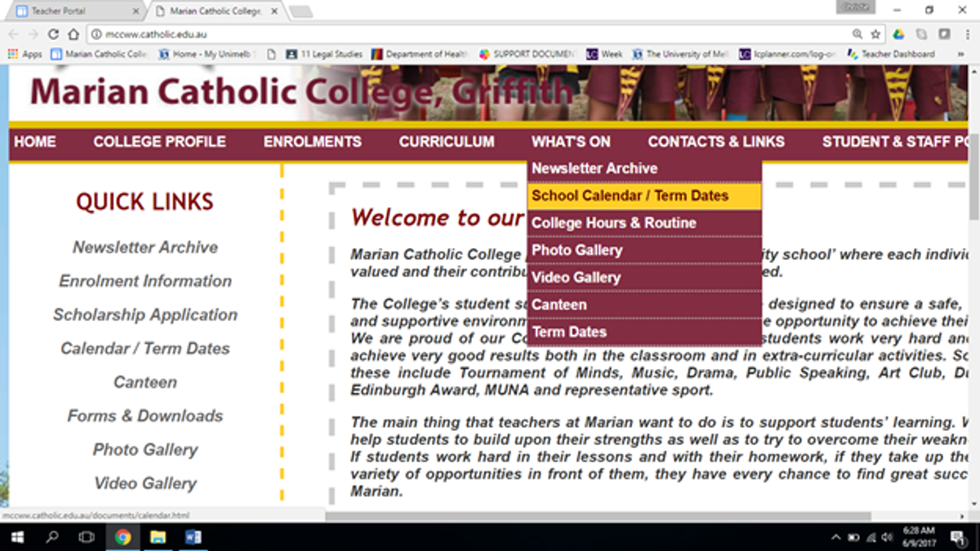Open Photo Gallery from the dropdown menu
Screen dimensions: 980x551
(644, 250)
